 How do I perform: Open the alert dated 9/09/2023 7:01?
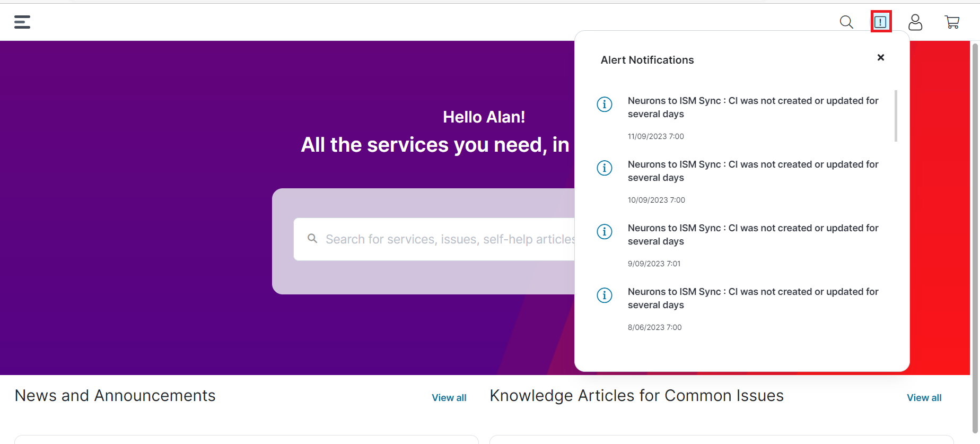[x=753, y=234]
